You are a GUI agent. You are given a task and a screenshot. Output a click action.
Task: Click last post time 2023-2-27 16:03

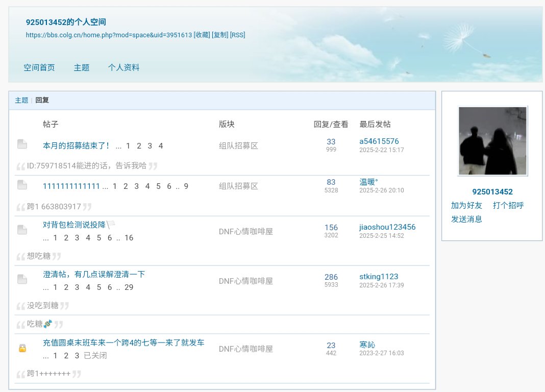coord(381,353)
